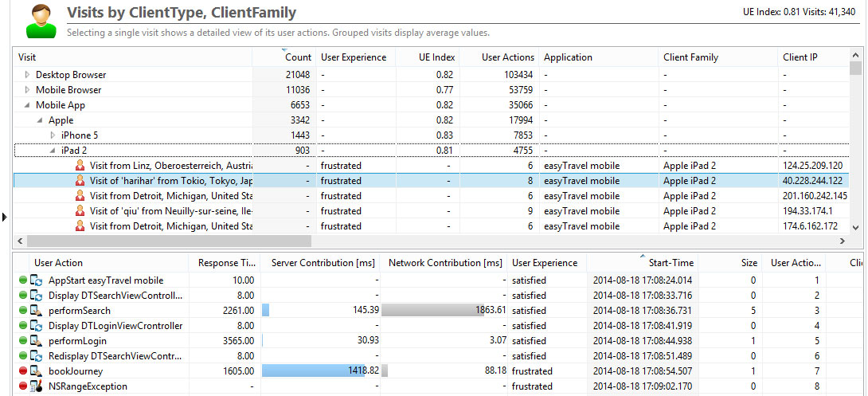Screen dimensions: 868x396
Task: Select visit of 'harihar' from Tokio
Action: (170, 181)
